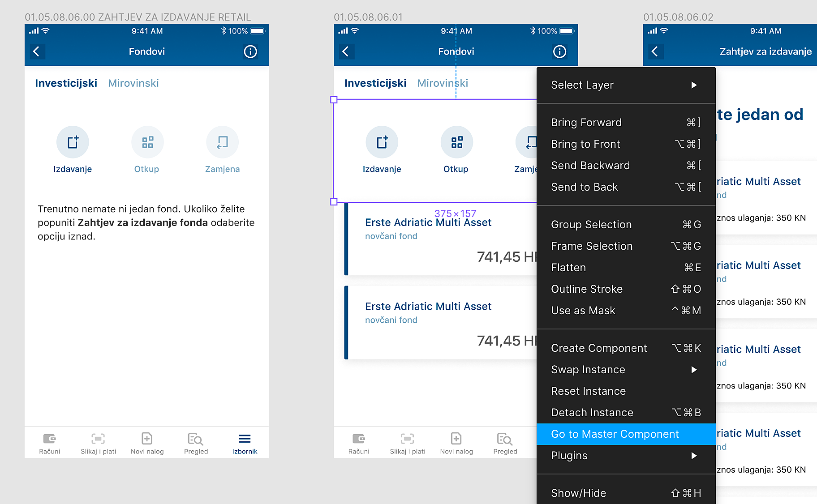Click the Slikaj i plati icon in second screen

coord(407,439)
